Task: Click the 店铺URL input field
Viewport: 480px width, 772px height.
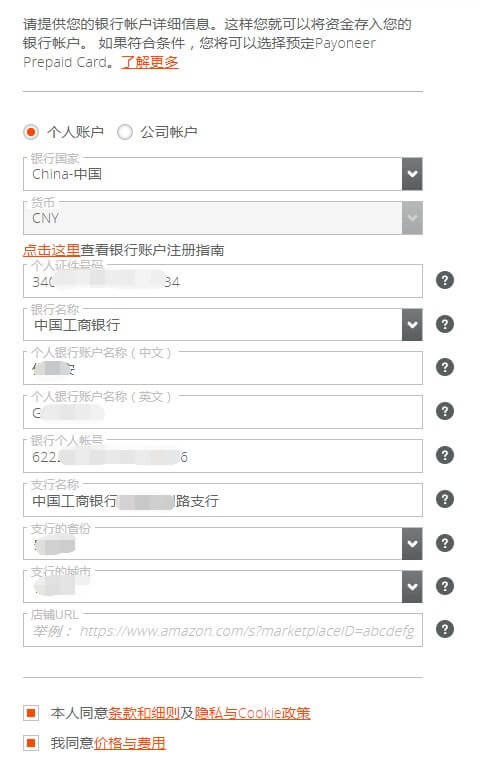Action: pyautogui.click(x=223, y=630)
